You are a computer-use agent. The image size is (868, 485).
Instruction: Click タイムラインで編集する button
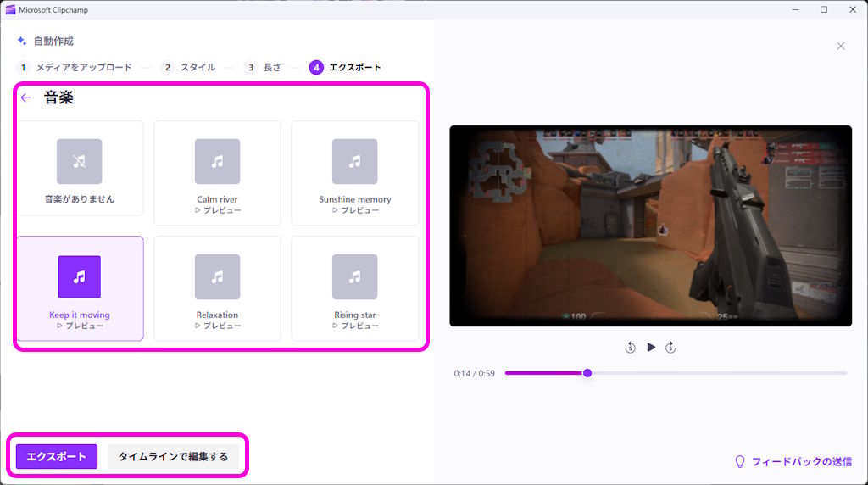pyautogui.click(x=173, y=457)
